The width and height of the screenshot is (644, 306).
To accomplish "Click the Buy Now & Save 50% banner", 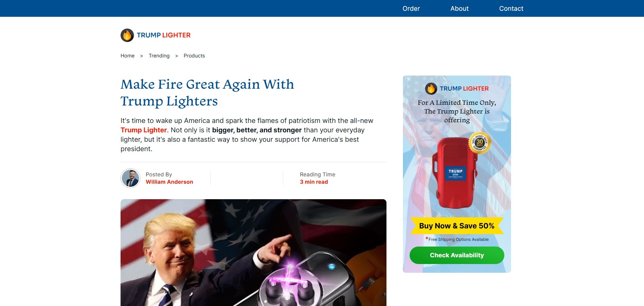I will pyautogui.click(x=457, y=226).
